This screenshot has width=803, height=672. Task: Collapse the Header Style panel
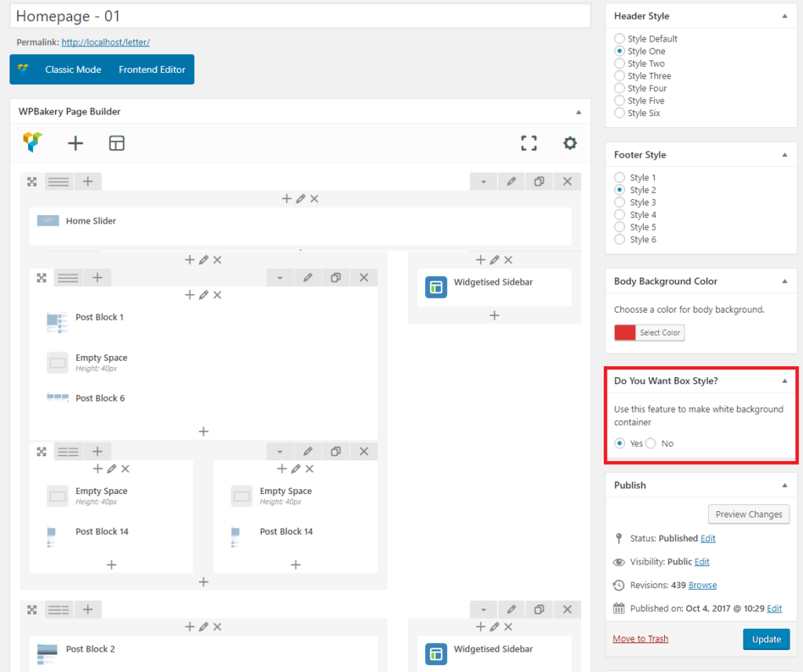(785, 16)
